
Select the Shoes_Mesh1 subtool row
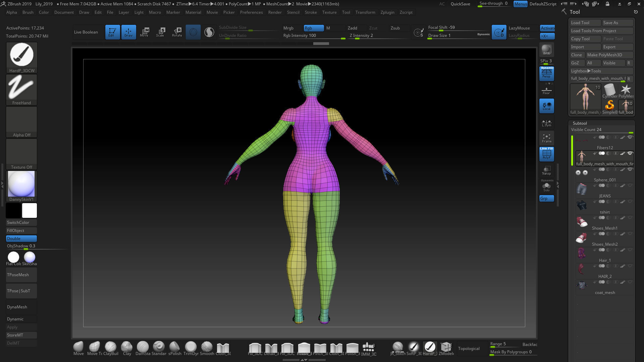coord(604,223)
